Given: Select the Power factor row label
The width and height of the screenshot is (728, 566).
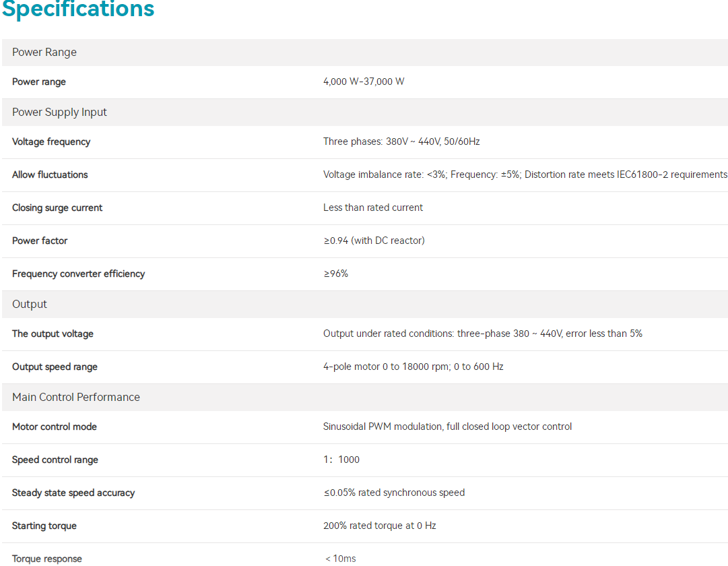Looking at the screenshot, I should 40,241.
